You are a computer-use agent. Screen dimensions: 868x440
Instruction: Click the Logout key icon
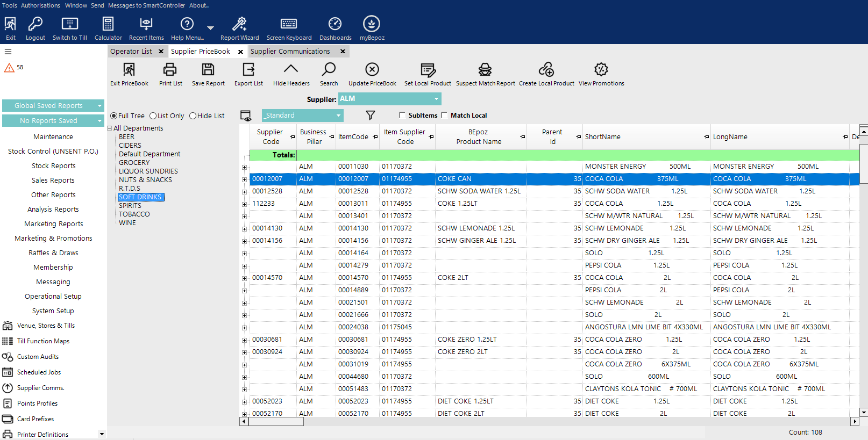click(35, 24)
